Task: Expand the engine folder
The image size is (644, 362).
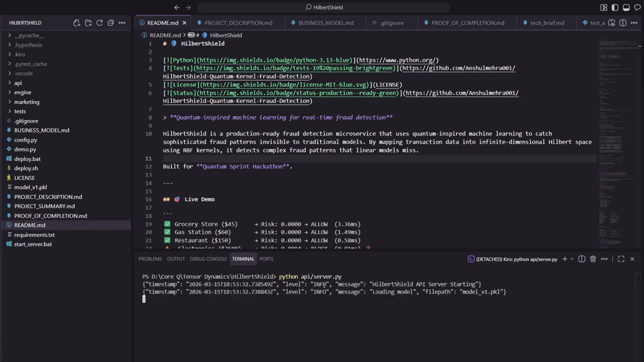Action: [x=22, y=92]
